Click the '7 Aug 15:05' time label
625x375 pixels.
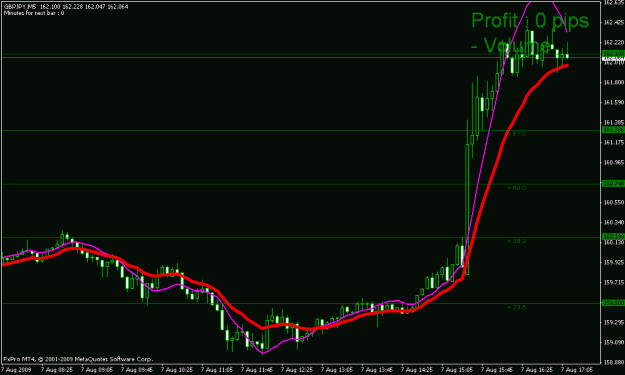click(456, 370)
